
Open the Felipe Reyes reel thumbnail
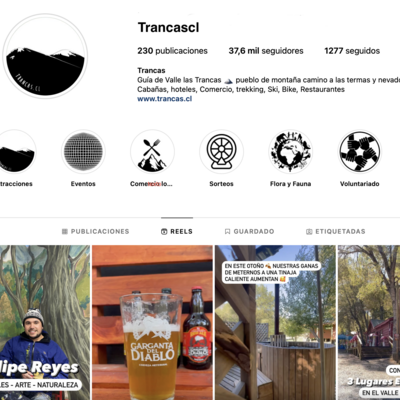tap(45, 323)
